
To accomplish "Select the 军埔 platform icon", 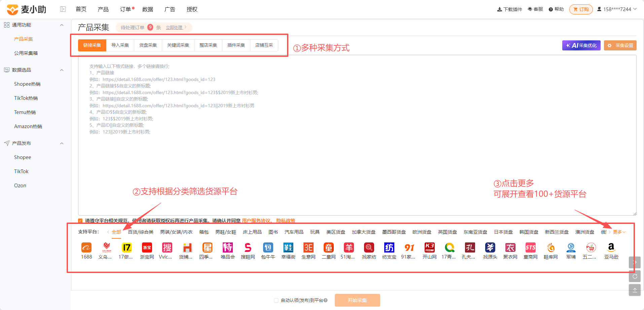I will coord(571,248).
